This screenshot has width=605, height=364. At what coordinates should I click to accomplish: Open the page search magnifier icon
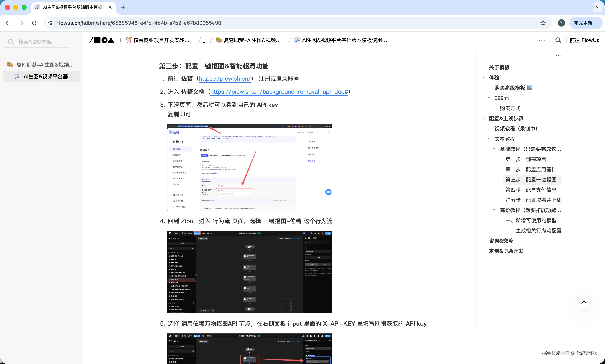pos(558,40)
